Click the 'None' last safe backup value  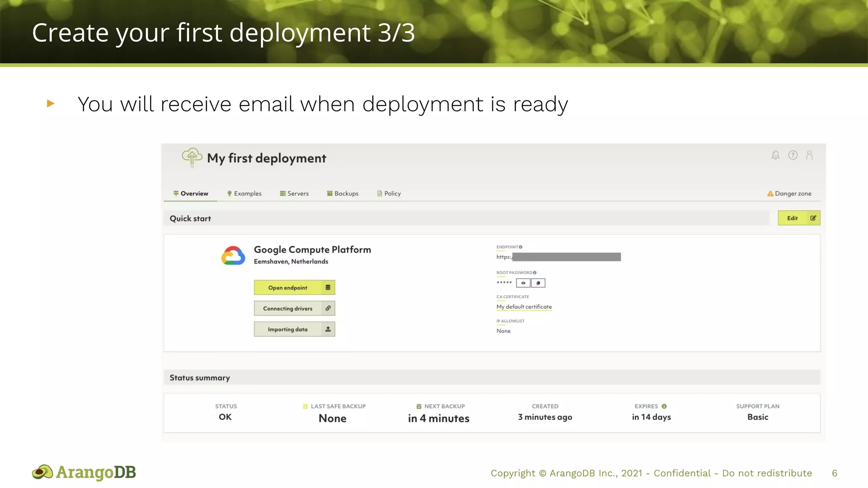(x=333, y=418)
